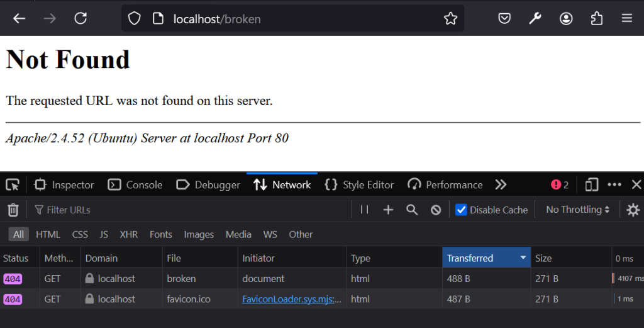
Task: Expand more DevTools tabs chevron
Action: [501, 184]
